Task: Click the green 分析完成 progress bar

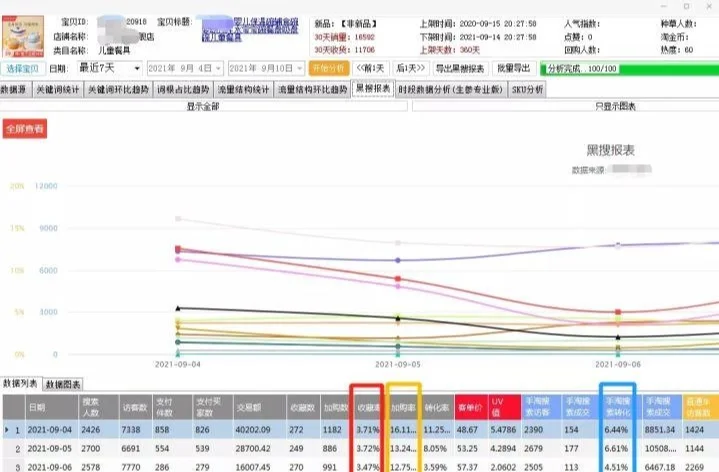Action: point(629,69)
